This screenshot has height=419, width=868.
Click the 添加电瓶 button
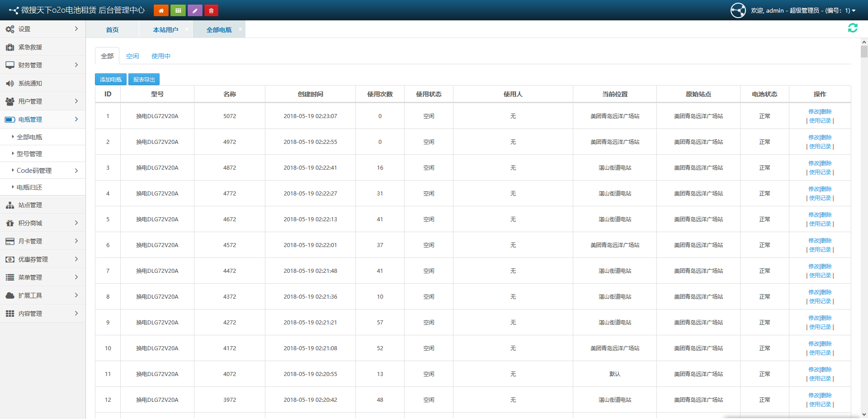tap(111, 80)
